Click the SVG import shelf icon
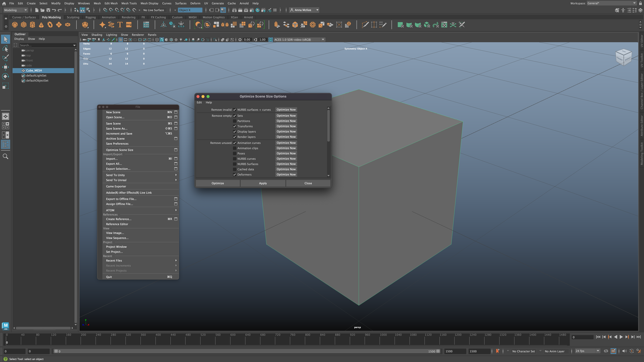The image size is (644, 362). (x=129, y=25)
